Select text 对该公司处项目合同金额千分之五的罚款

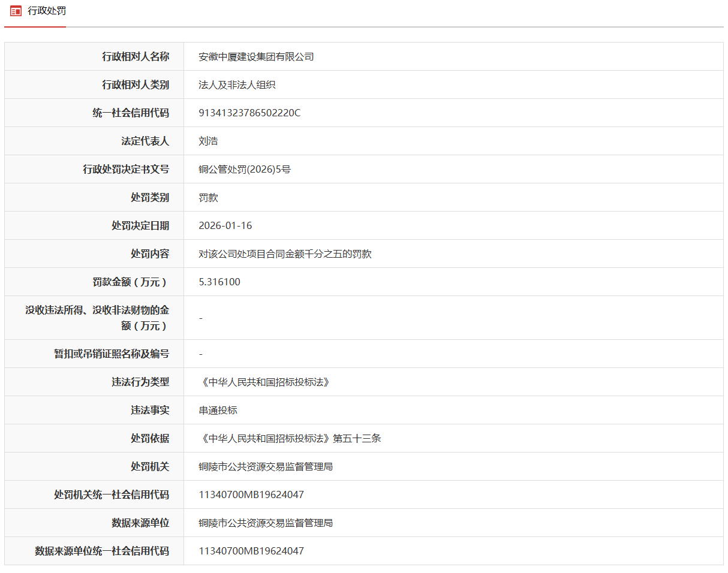pyautogui.click(x=285, y=254)
